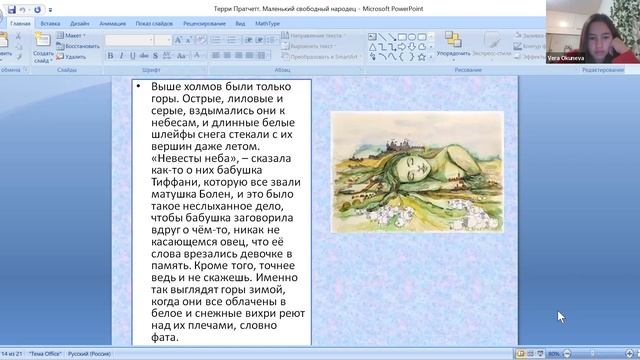Image resolution: width=640 pixels, height=360 pixels.
Task: Increase list indent level
Action: 259,40
